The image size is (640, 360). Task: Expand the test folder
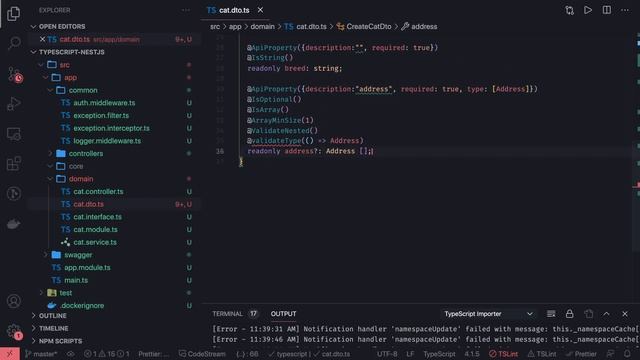point(65,293)
